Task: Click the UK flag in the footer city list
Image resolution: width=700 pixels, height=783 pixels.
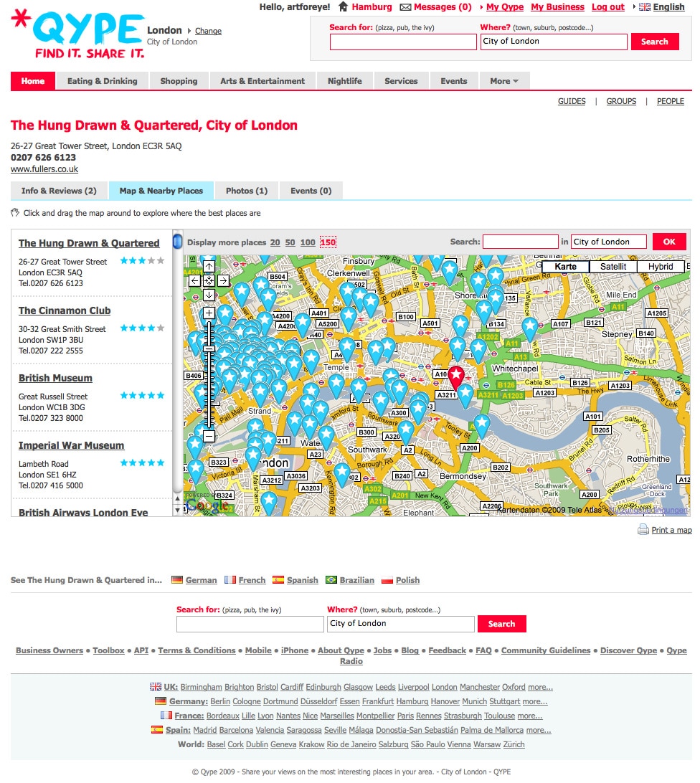Action: pos(156,687)
